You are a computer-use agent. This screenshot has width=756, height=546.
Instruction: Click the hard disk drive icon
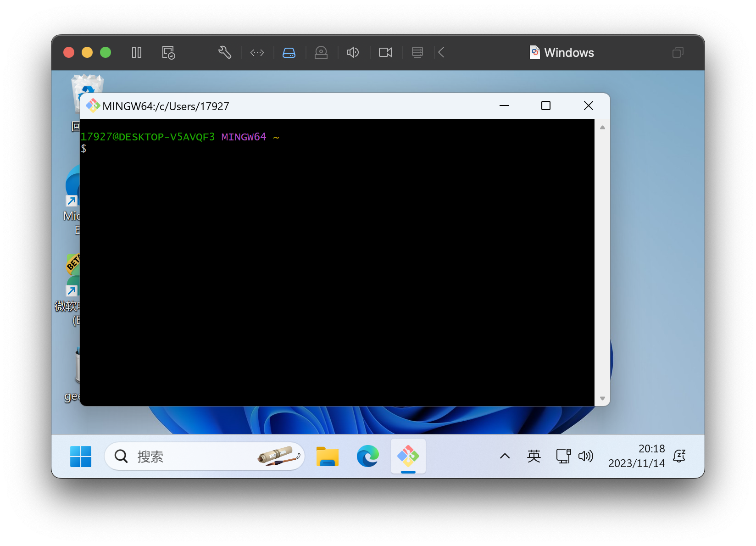point(289,53)
